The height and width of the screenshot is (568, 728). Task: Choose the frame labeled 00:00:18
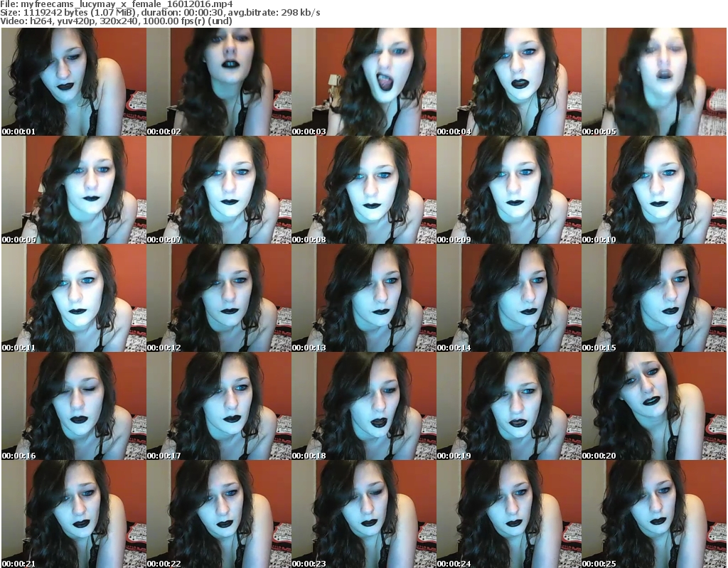[364, 406]
